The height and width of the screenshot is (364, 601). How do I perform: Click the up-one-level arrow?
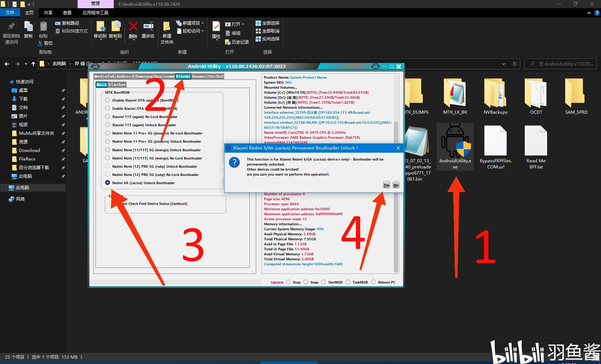[33, 64]
